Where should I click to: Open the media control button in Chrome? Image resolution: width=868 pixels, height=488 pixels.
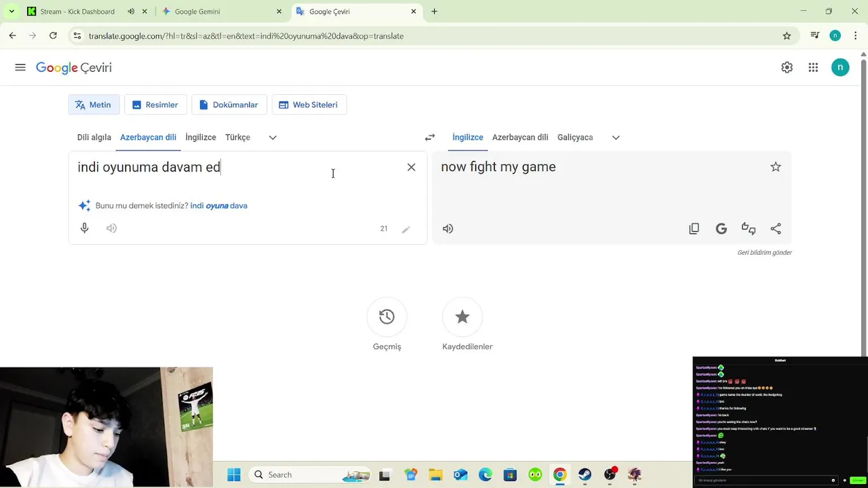[x=815, y=36]
